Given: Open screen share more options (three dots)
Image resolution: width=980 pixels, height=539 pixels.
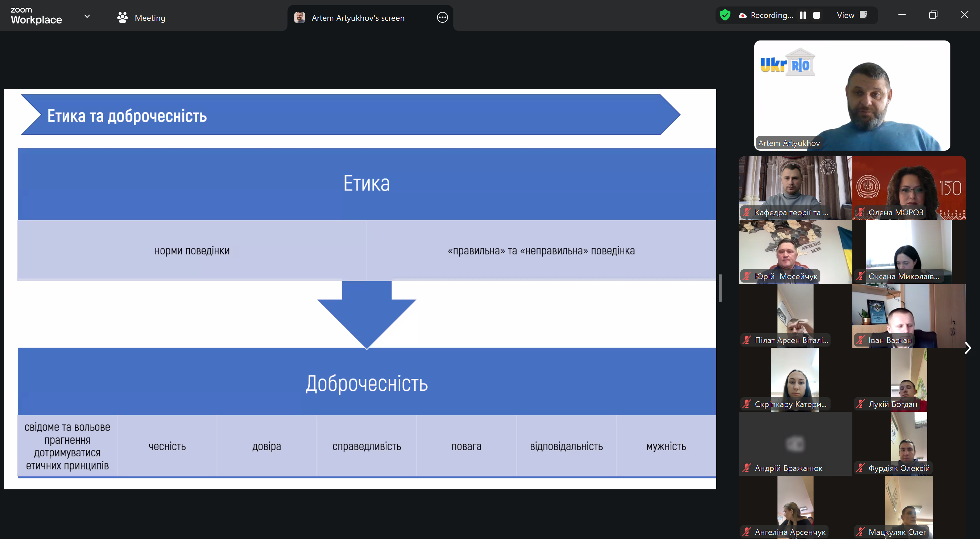Looking at the screenshot, I should click(442, 17).
